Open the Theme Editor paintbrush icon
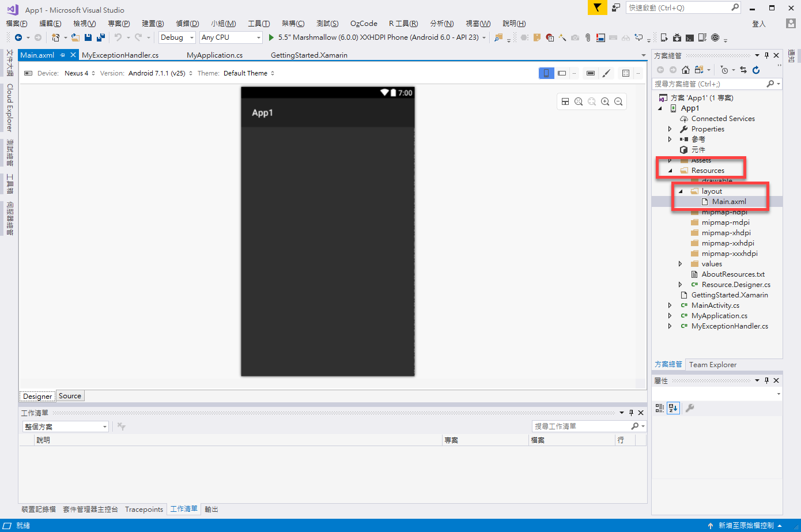Screen dimensions: 801x532 (606, 73)
